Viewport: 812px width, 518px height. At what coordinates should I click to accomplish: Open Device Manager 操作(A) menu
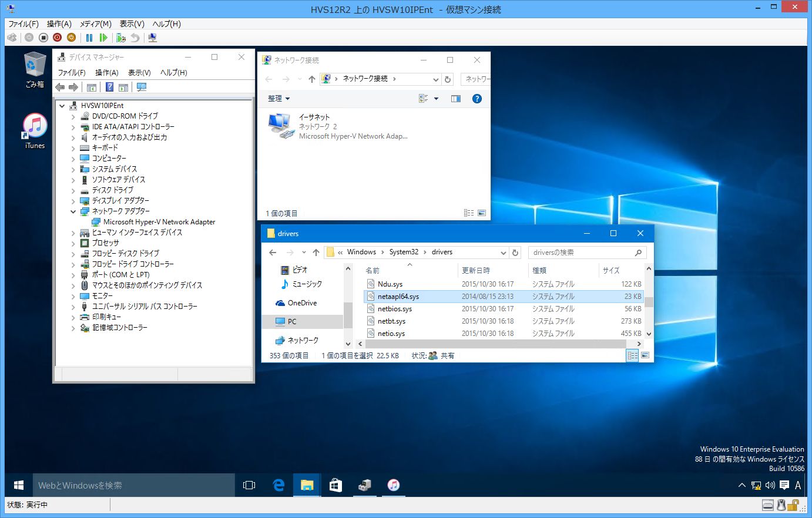point(107,73)
